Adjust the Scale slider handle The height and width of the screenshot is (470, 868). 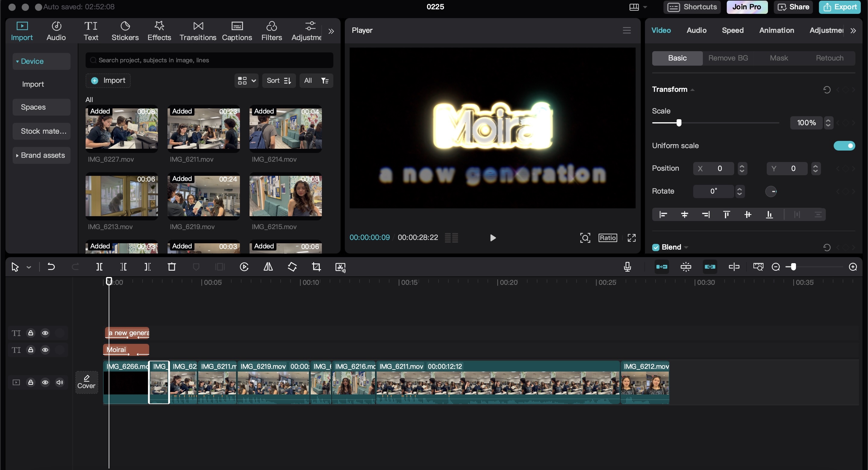coord(679,123)
